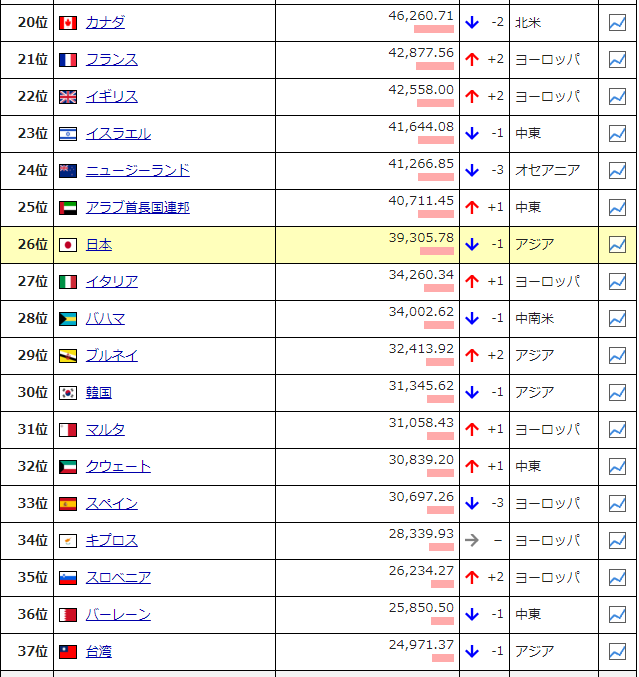
Task: Go to the 日本 country page
Action: (99, 245)
